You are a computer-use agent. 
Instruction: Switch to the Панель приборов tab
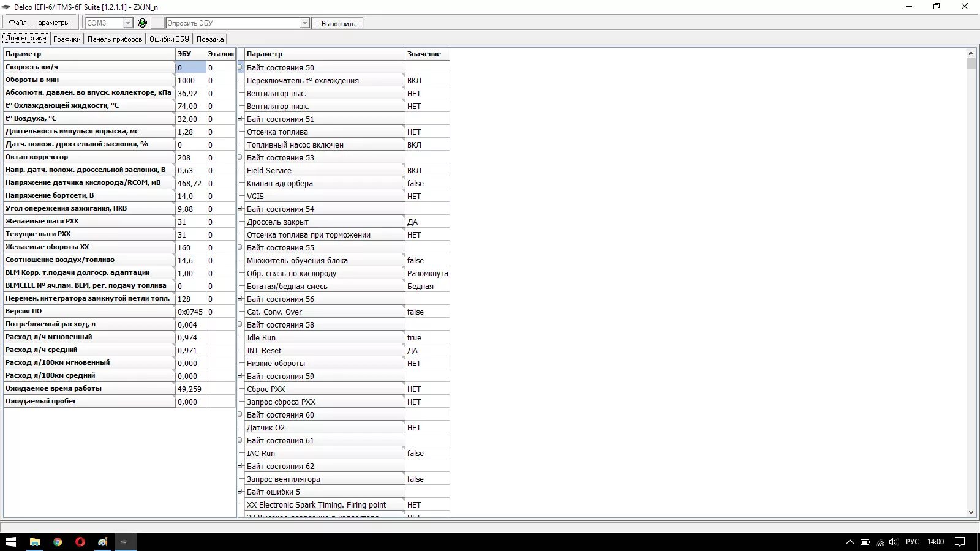115,39
